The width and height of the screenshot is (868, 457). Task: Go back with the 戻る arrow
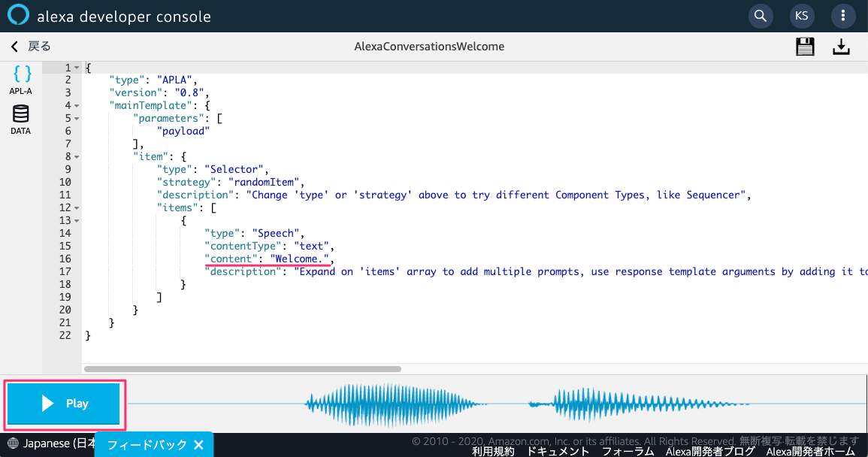coord(31,47)
